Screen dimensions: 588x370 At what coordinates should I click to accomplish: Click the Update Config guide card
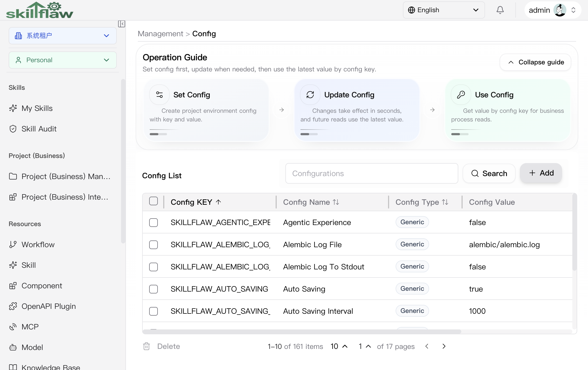(x=357, y=110)
